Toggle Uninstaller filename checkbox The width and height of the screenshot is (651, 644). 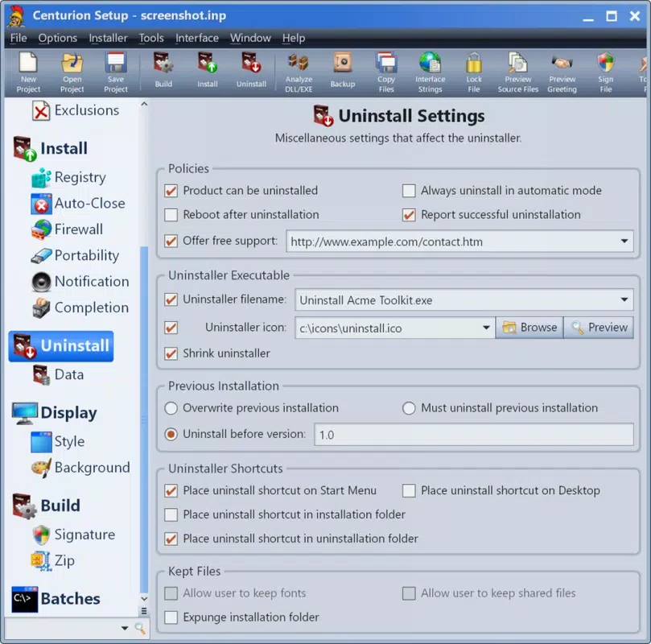point(171,299)
